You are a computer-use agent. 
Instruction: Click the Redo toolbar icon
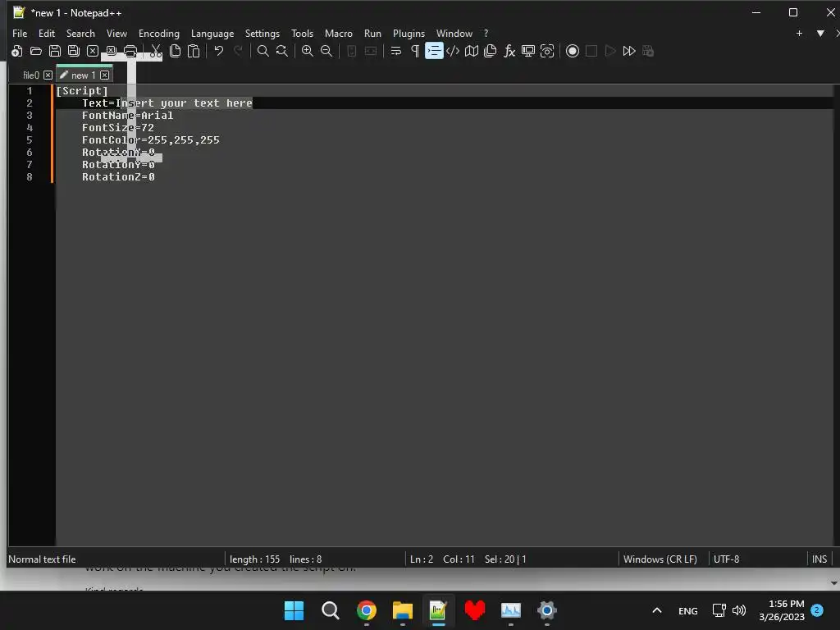238,51
